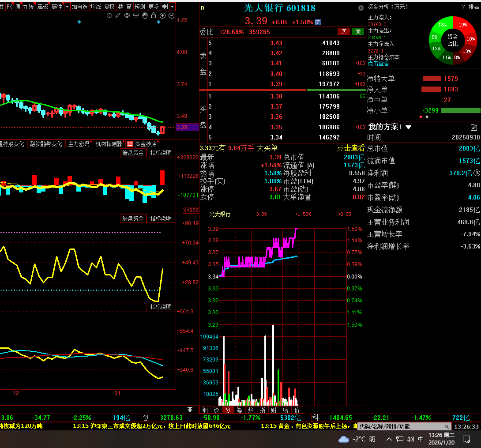Viewport: 481px width, 448px height.
Task: Open the toolbox icon above chart
Action: coord(136,15)
